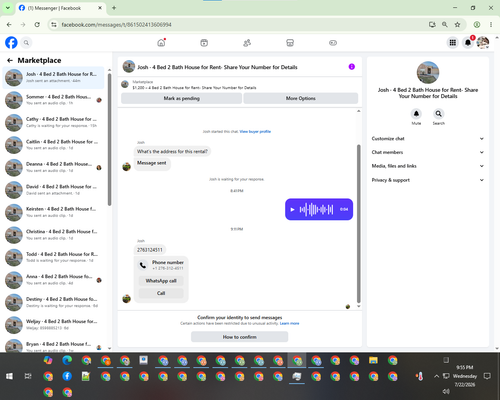This screenshot has width=500, height=400.
Task: Open the site information icon in address bar
Action: (54, 25)
